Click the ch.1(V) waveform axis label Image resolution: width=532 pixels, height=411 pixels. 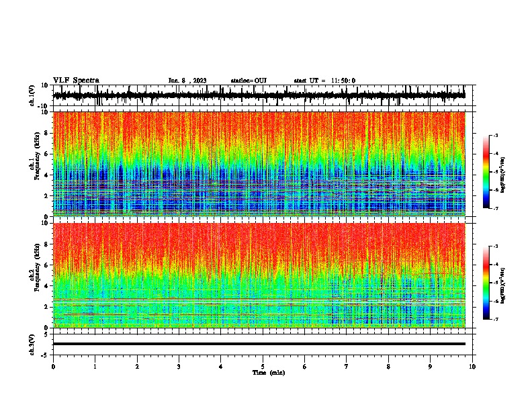click(x=32, y=95)
